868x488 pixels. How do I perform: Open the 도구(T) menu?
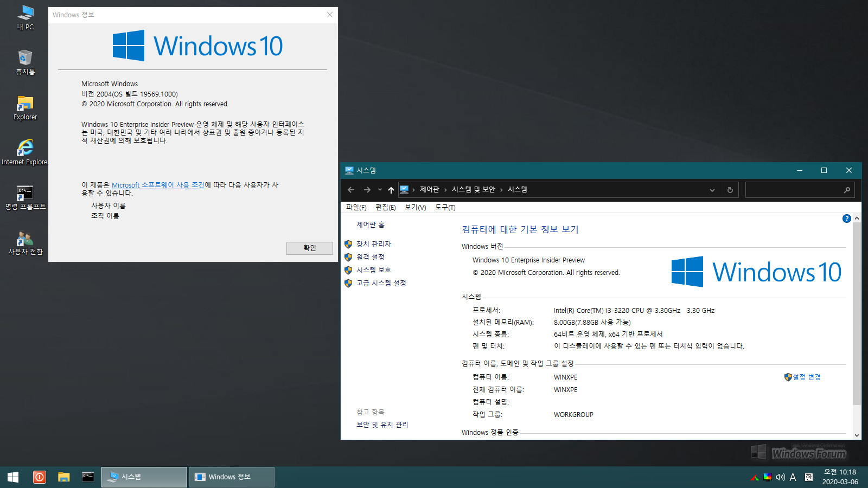coord(445,208)
